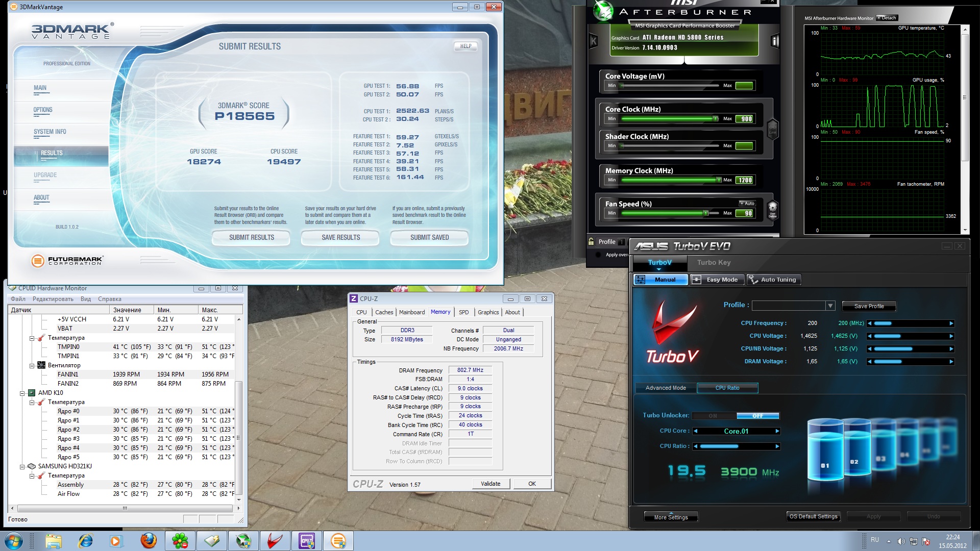Collapse Температура node under SAMSUNG HD321KJ
This screenshot has width=980, height=551.
32,475
